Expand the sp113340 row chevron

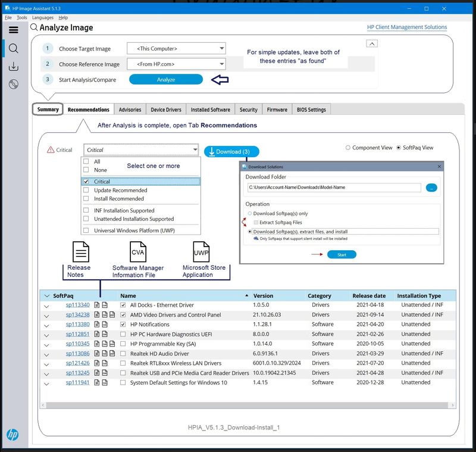[x=46, y=306]
